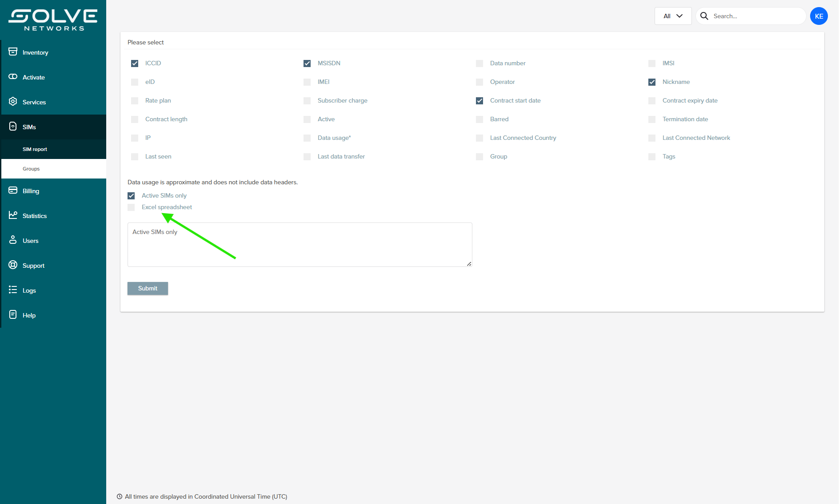Click the Statistics chart icon

13,215
